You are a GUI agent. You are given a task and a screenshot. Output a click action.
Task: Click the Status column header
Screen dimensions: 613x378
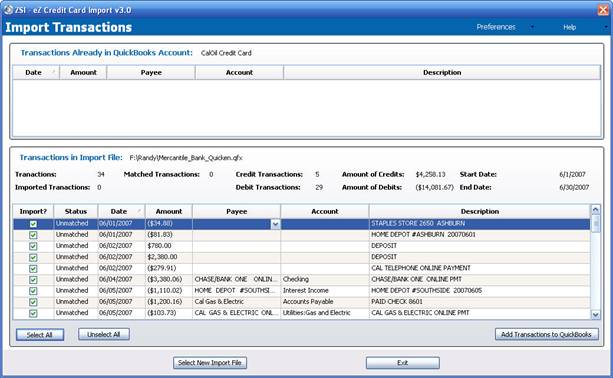[x=76, y=211]
